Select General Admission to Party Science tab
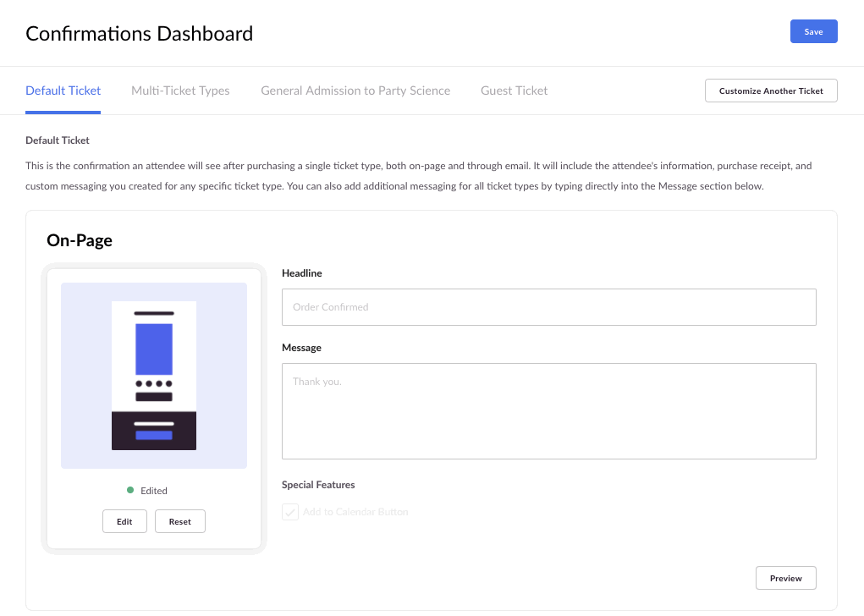Image resolution: width=864 pixels, height=616 pixels. (x=355, y=91)
